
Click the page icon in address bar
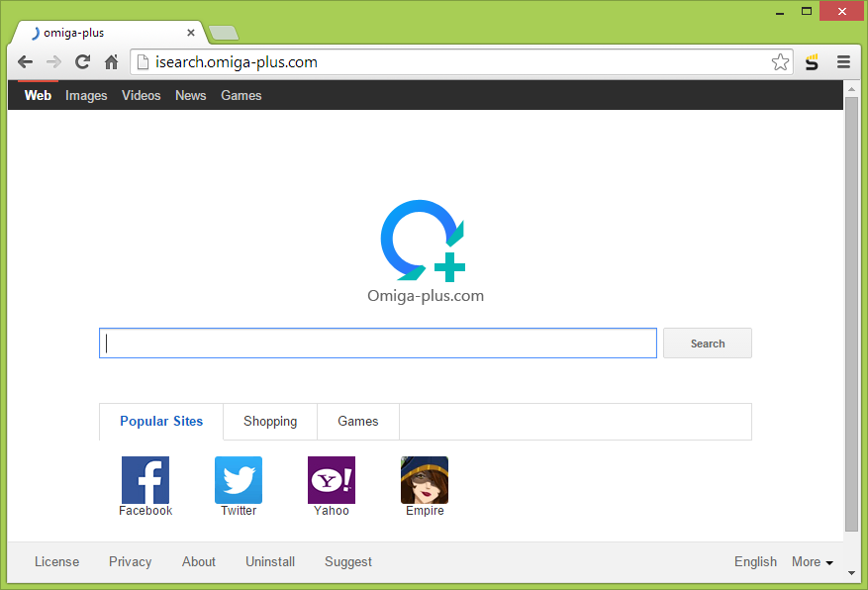pyautogui.click(x=143, y=62)
